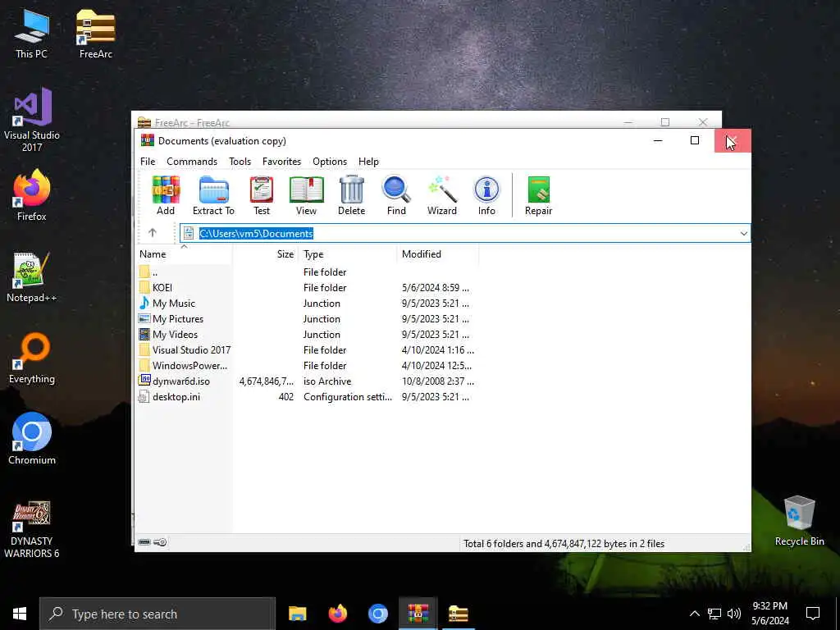
Task: Click FreeArc icon in taskbar
Action: (x=458, y=614)
